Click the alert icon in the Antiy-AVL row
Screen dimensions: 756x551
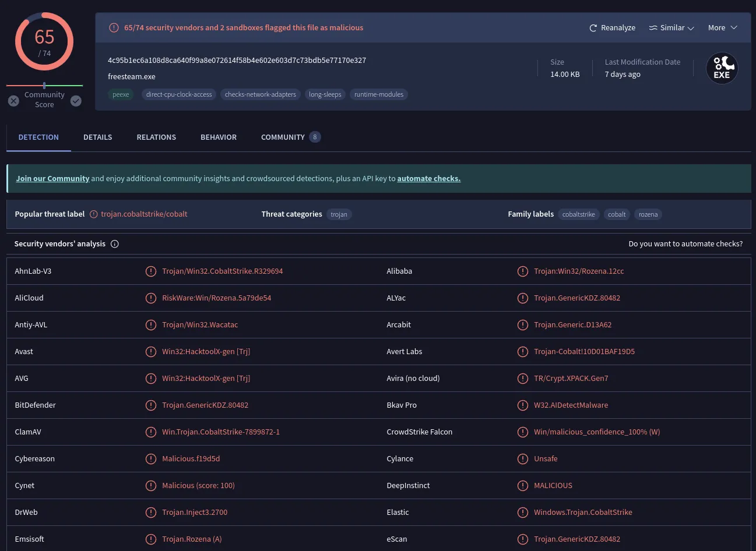coord(151,325)
